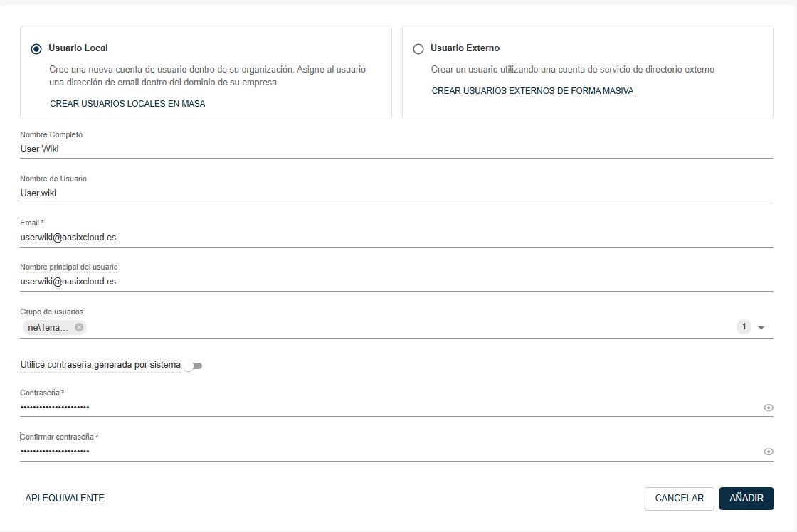This screenshot has height=532, width=797.
Task: Edit the Email input field
Action: 396,238
